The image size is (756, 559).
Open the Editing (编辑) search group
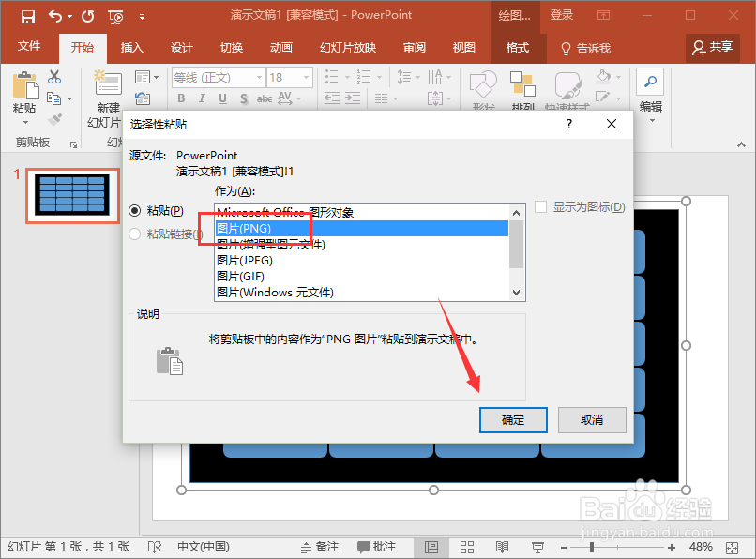pos(650,95)
